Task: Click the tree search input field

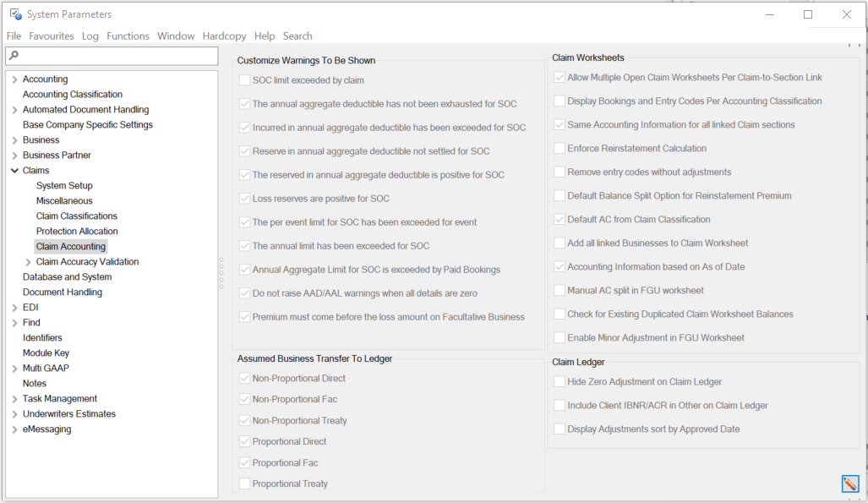Action: tap(114, 56)
